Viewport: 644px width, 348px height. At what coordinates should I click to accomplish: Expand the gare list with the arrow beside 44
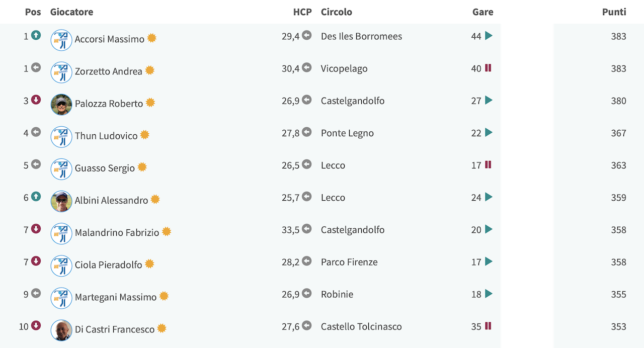pyautogui.click(x=489, y=36)
